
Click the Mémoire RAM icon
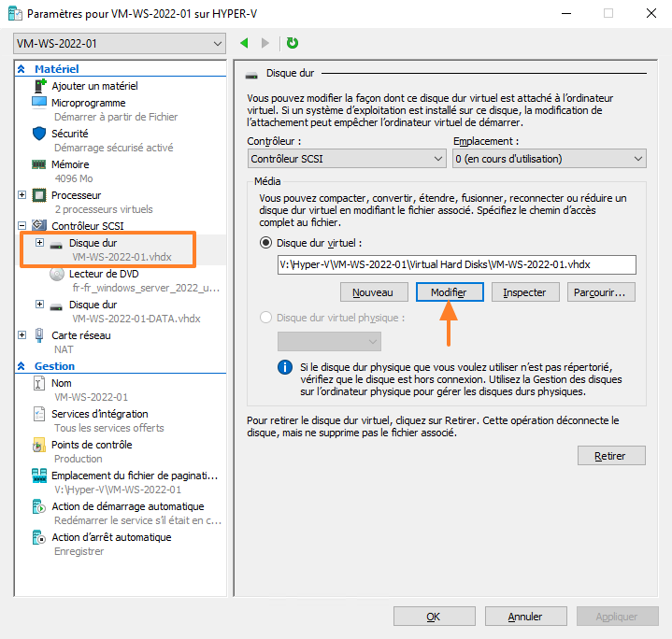[x=39, y=164]
